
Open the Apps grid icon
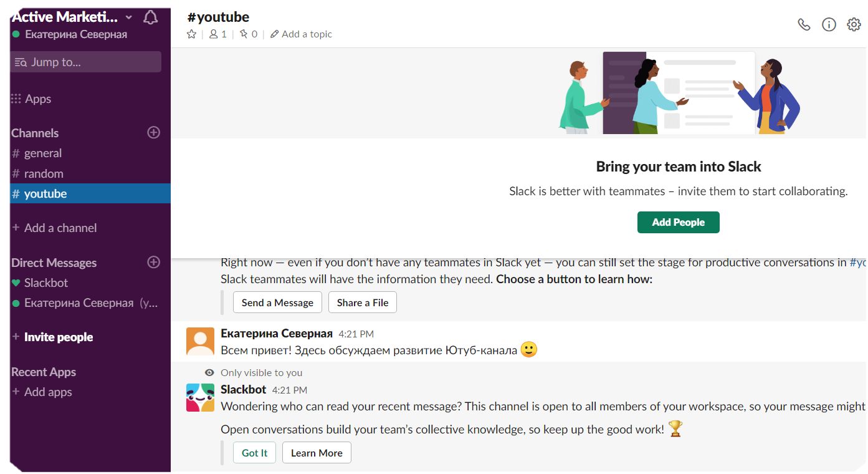click(16, 99)
